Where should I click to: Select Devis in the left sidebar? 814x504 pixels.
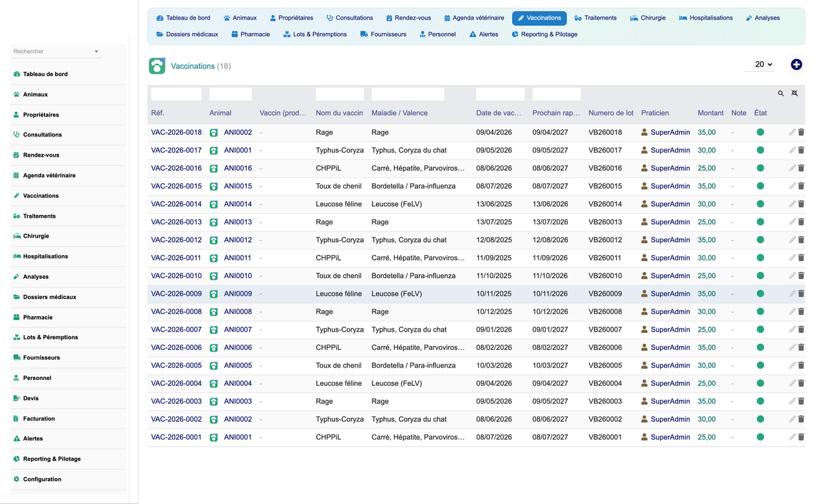click(31, 398)
